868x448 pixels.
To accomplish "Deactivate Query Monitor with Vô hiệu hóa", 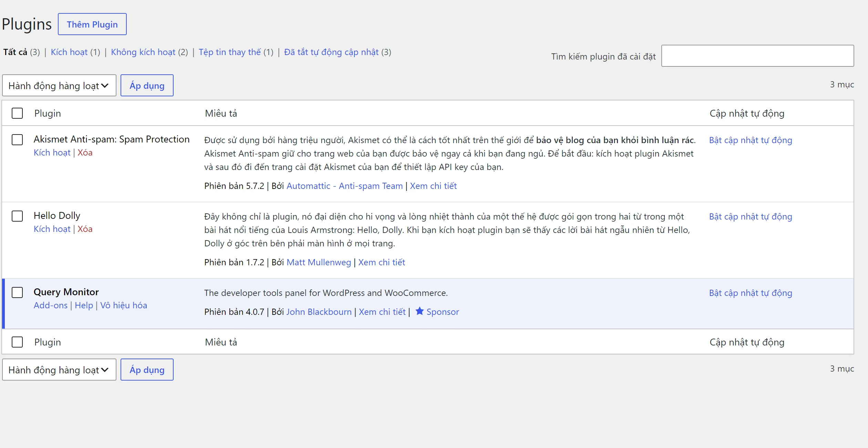I will (x=124, y=305).
